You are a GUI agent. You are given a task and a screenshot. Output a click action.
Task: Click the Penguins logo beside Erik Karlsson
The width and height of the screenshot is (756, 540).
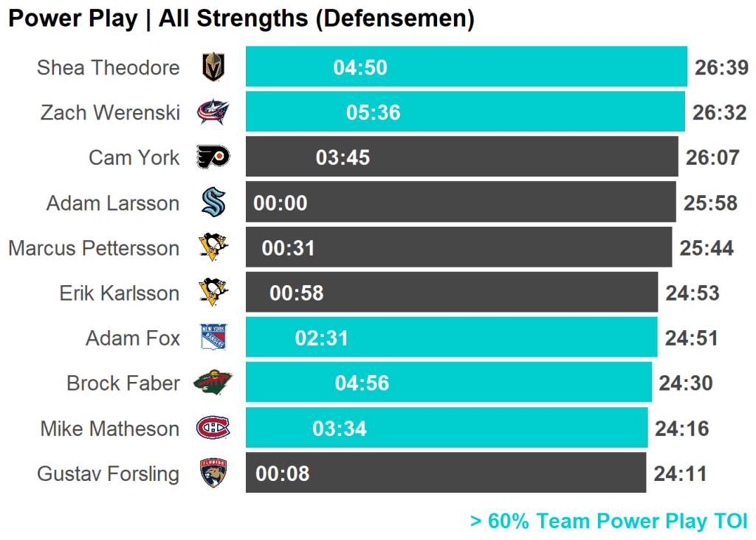(x=213, y=293)
